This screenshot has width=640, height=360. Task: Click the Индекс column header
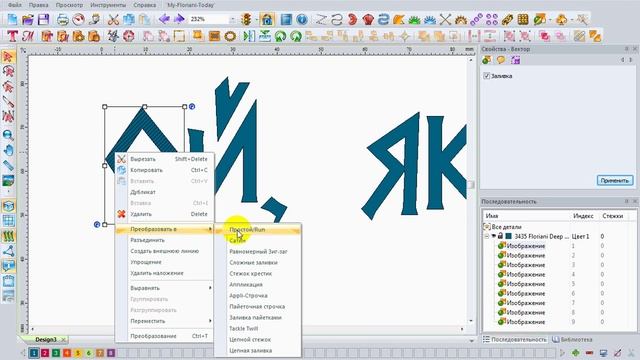583,216
